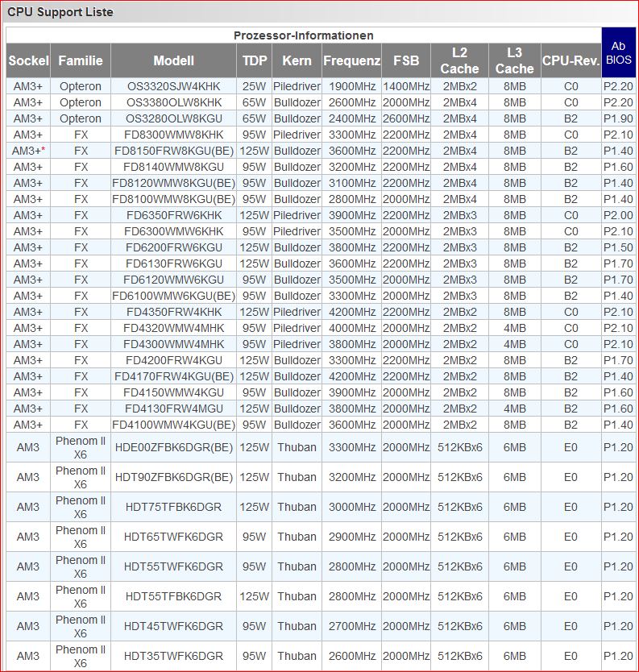The width and height of the screenshot is (639, 672).
Task: Click 4200MHz frequency in FD4350FRW4KHK row
Action: (x=352, y=312)
